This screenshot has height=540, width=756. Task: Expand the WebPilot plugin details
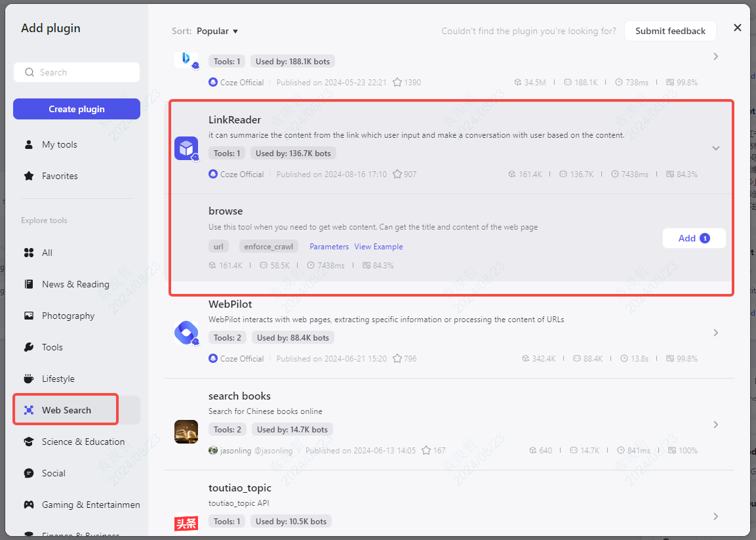pyautogui.click(x=715, y=333)
